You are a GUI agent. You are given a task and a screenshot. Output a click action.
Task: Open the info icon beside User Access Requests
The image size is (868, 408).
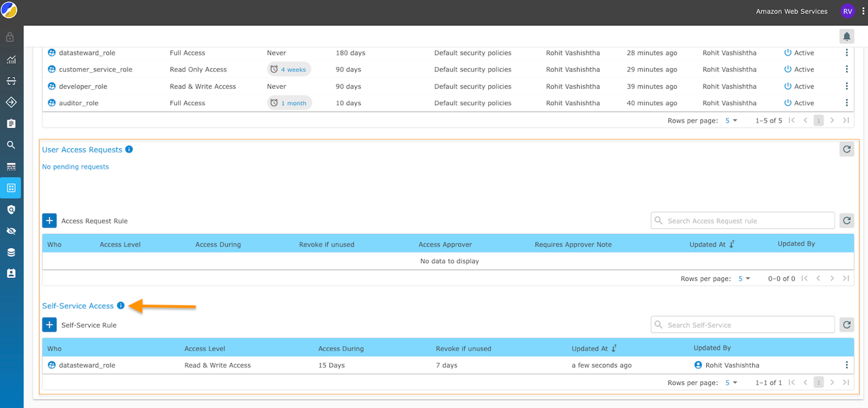[x=129, y=149]
